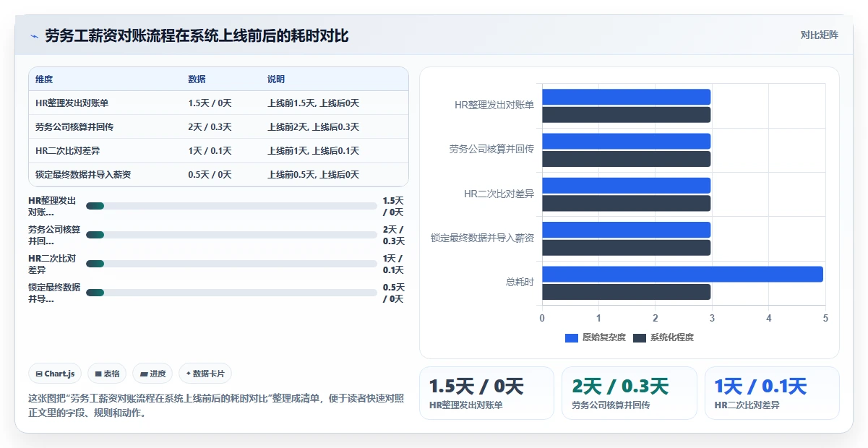Click table value 1.5天 / 0天
868x448 pixels.
pyautogui.click(x=210, y=103)
